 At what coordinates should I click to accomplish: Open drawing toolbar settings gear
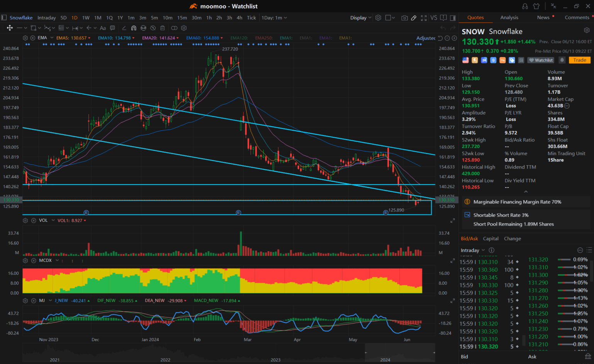184,28
